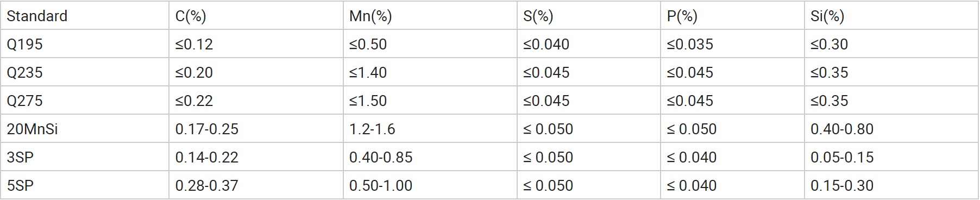Click the Q195 row label

coord(85,44)
